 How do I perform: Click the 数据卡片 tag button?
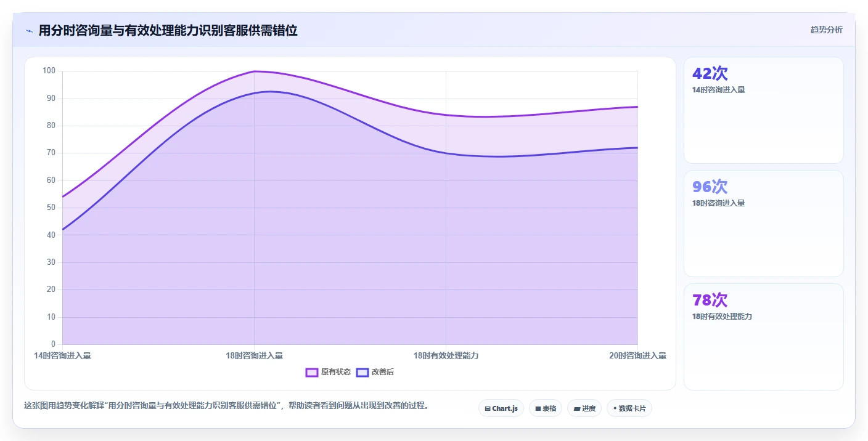coord(629,408)
